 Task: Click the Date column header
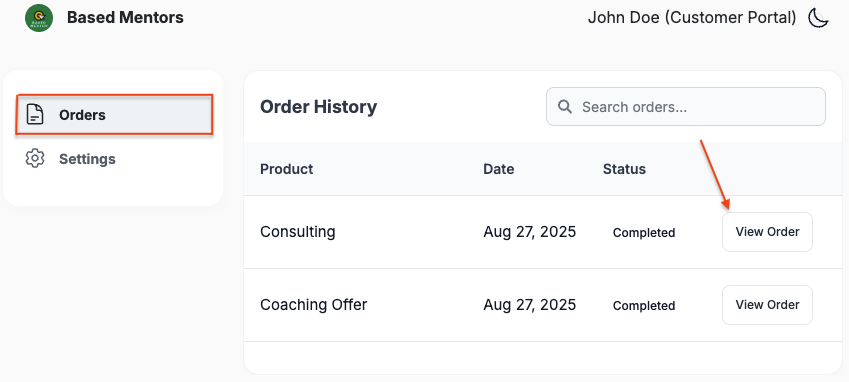[x=499, y=169]
